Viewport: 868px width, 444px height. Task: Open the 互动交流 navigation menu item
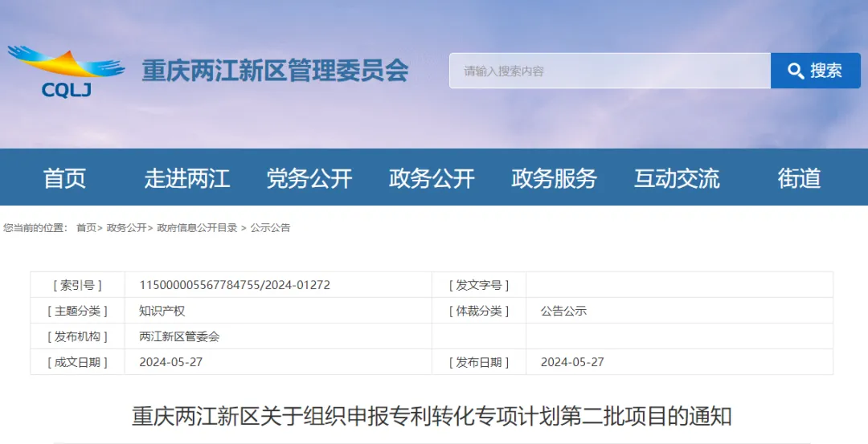tap(677, 178)
